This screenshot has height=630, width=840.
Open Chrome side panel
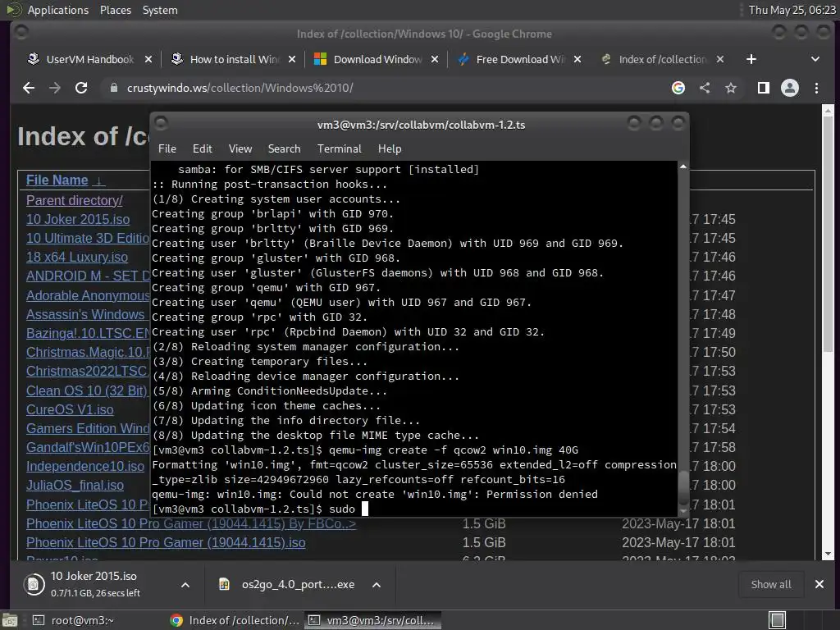[x=764, y=88]
